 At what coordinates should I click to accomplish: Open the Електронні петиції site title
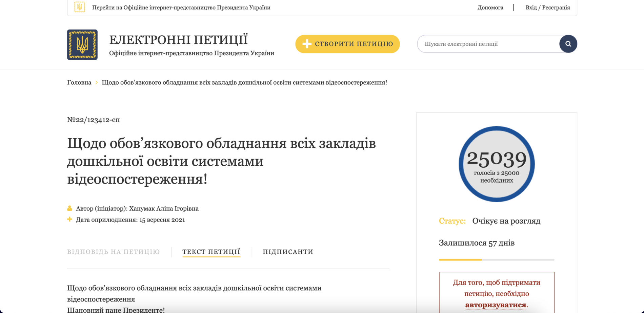coord(178,40)
